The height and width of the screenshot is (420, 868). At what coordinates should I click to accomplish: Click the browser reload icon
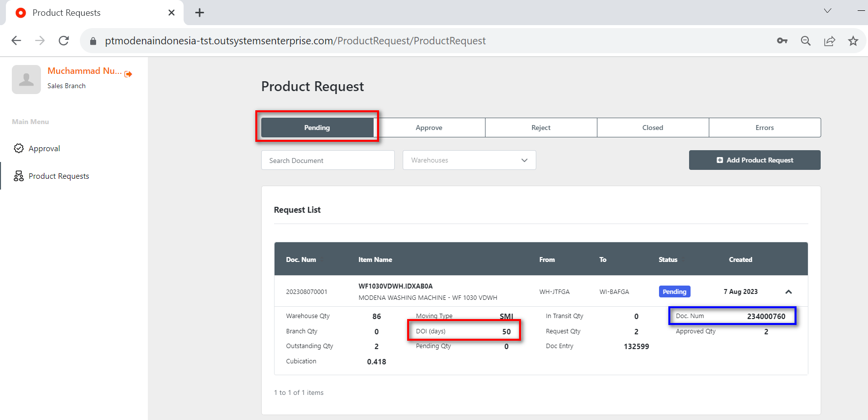[64, 41]
